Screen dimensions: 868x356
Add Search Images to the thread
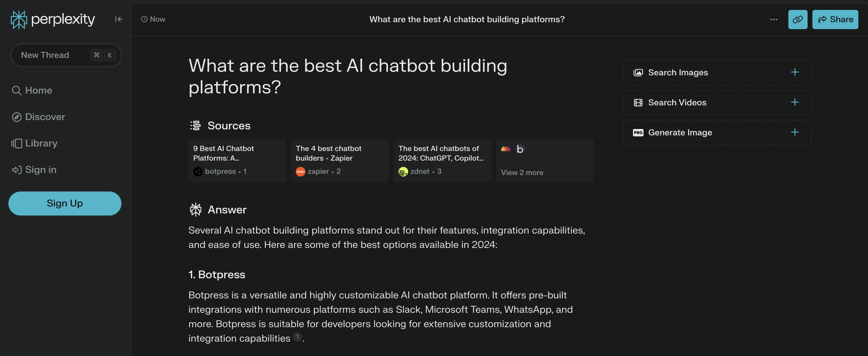point(795,72)
